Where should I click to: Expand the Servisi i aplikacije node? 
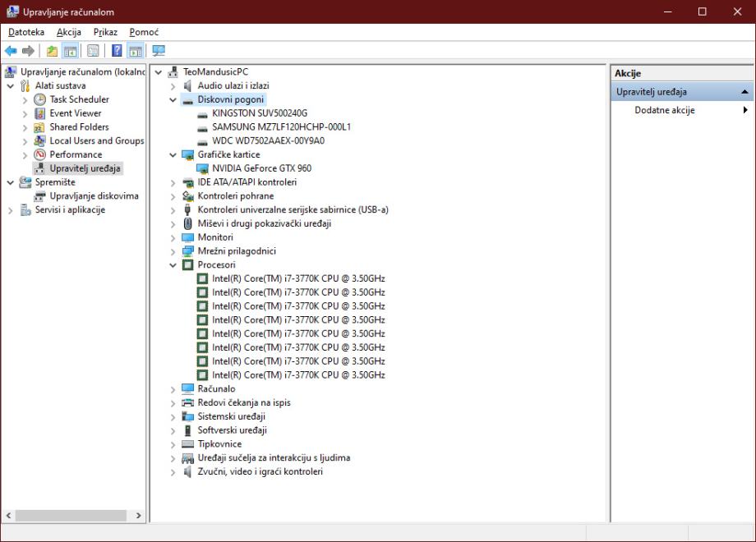[10, 210]
